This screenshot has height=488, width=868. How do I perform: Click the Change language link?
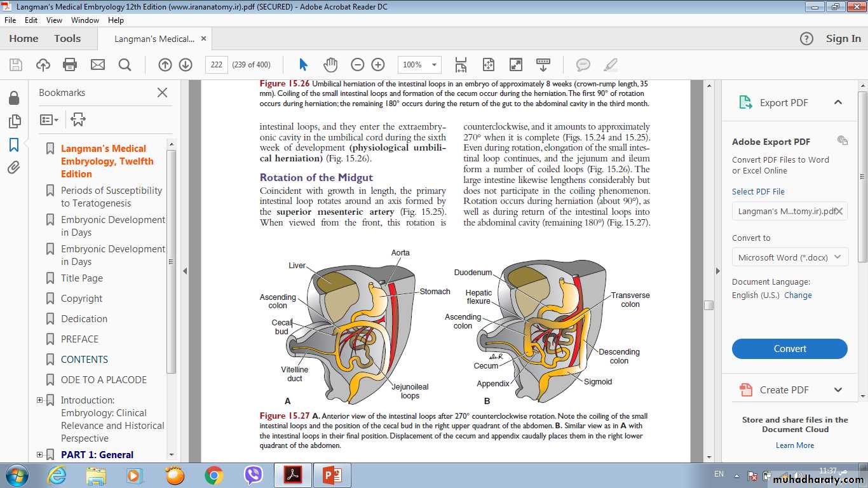(797, 295)
